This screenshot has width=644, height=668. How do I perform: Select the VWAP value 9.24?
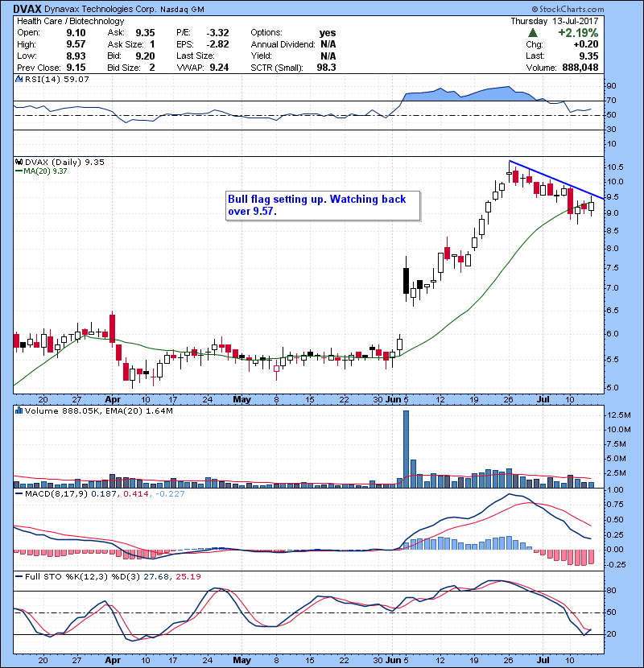click(219, 68)
